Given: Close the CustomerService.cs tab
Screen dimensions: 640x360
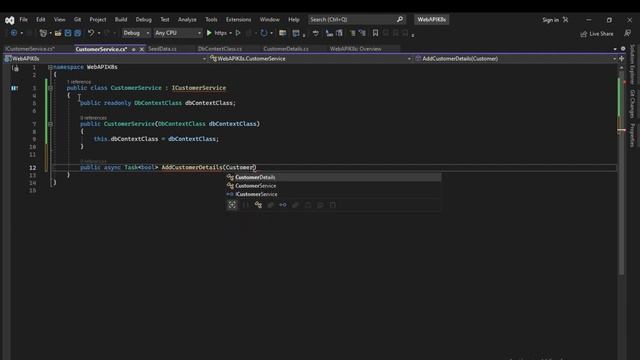Looking at the screenshot, I should pyautogui.click(x=142, y=49).
